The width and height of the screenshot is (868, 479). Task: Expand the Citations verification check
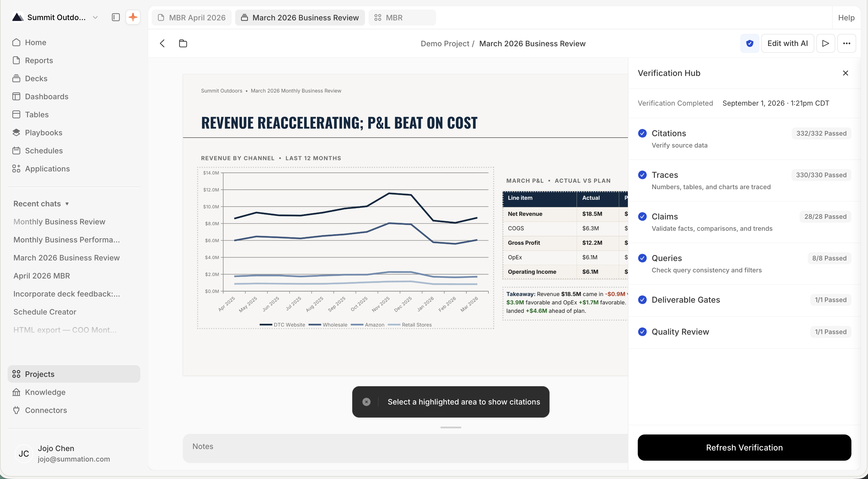(744, 139)
